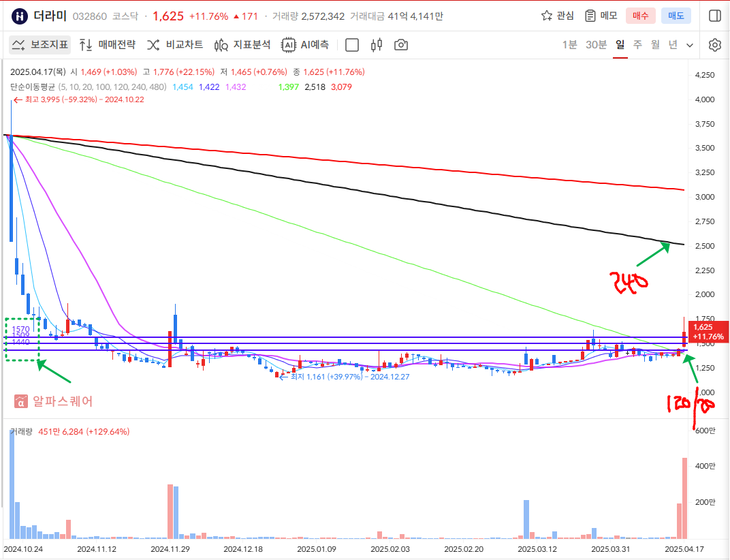
Task: Click the 2025.03.12 date axis label
Action: coord(537,549)
